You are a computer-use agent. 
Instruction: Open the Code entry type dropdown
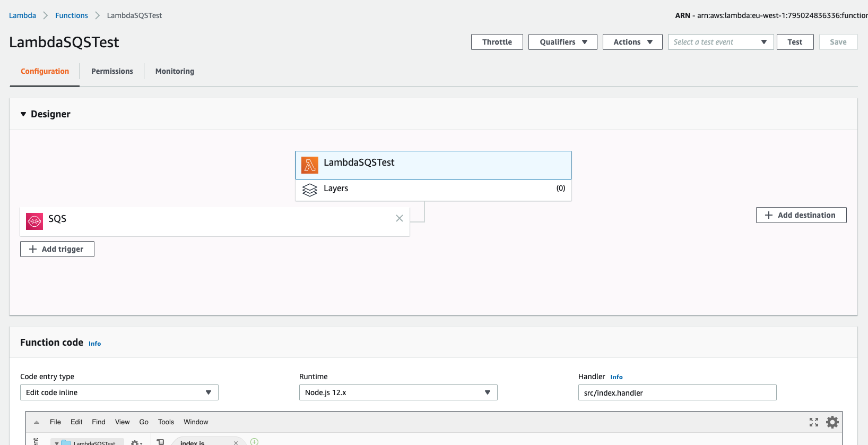[119, 392]
